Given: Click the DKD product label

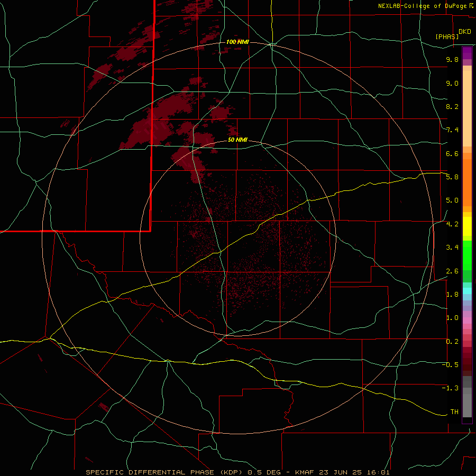Looking at the screenshot, I should pyautogui.click(x=465, y=32).
